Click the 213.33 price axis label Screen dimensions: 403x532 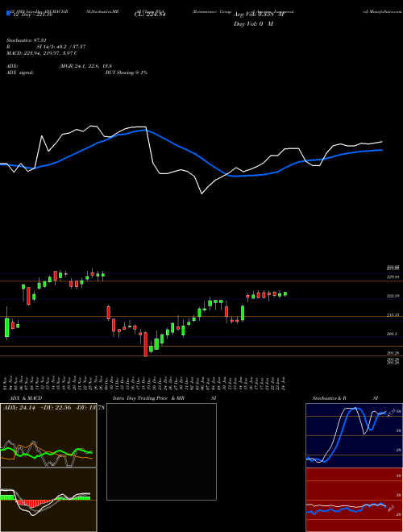(x=393, y=315)
